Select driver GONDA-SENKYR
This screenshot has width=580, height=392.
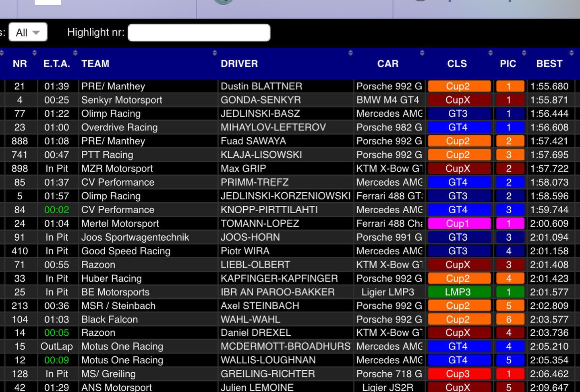click(x=261, y=100)
